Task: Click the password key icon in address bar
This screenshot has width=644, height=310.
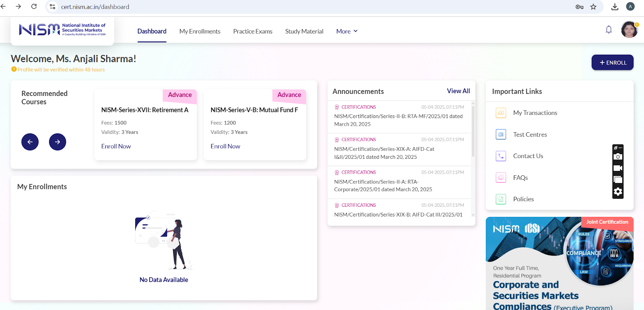Action: click(579, 7)
